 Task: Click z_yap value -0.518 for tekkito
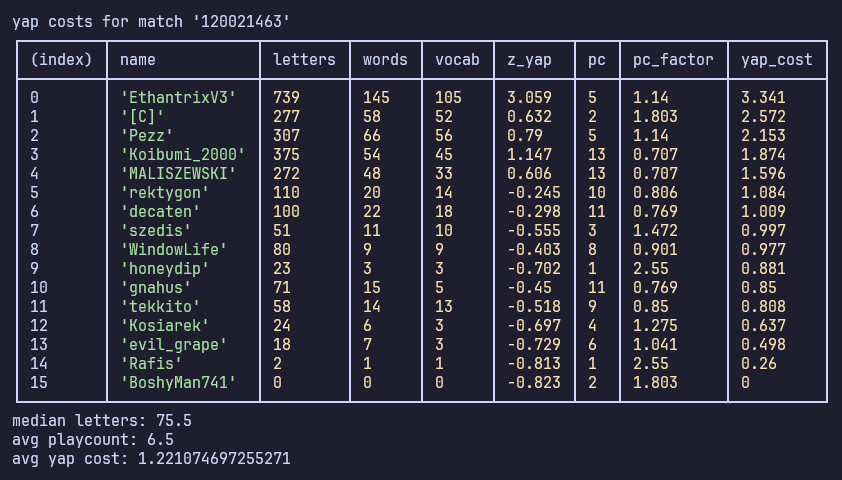click(534, 307)
